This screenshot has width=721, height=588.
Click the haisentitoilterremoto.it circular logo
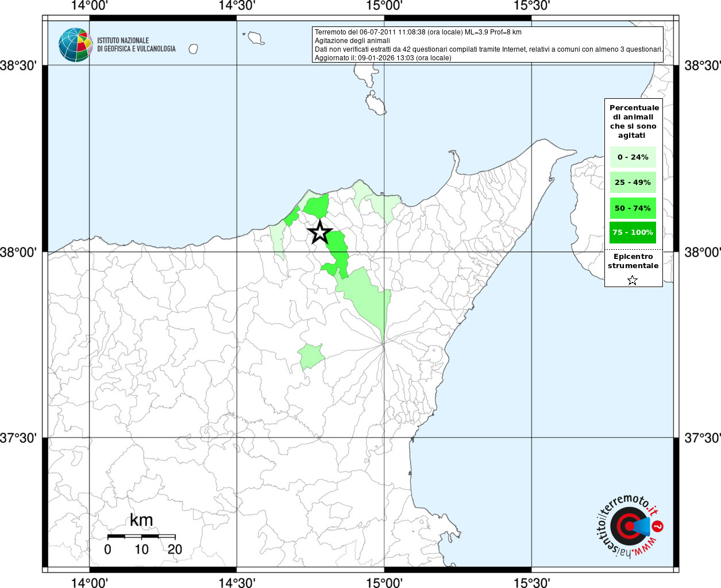coord(629,526)
